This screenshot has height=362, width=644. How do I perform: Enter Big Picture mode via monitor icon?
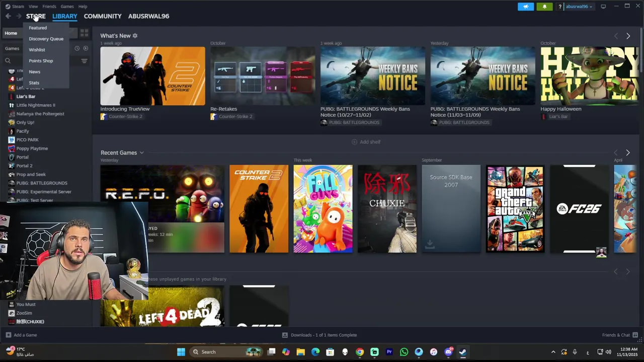(603, 7)
